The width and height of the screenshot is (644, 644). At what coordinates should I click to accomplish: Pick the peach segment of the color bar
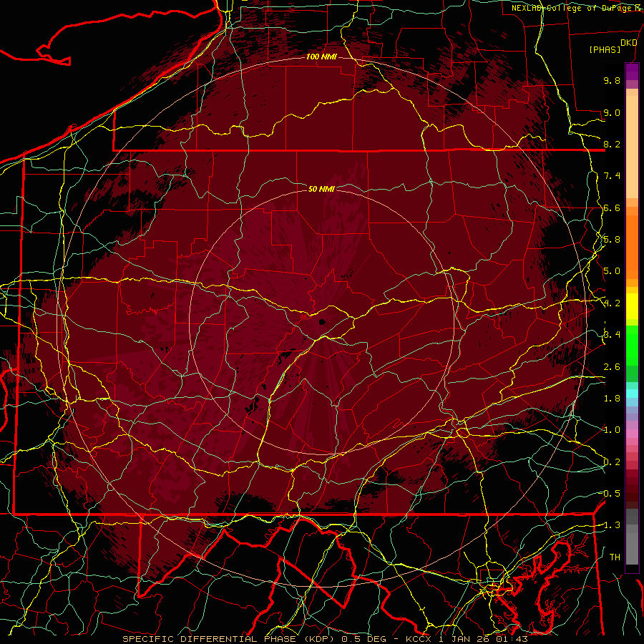point(632,148)
